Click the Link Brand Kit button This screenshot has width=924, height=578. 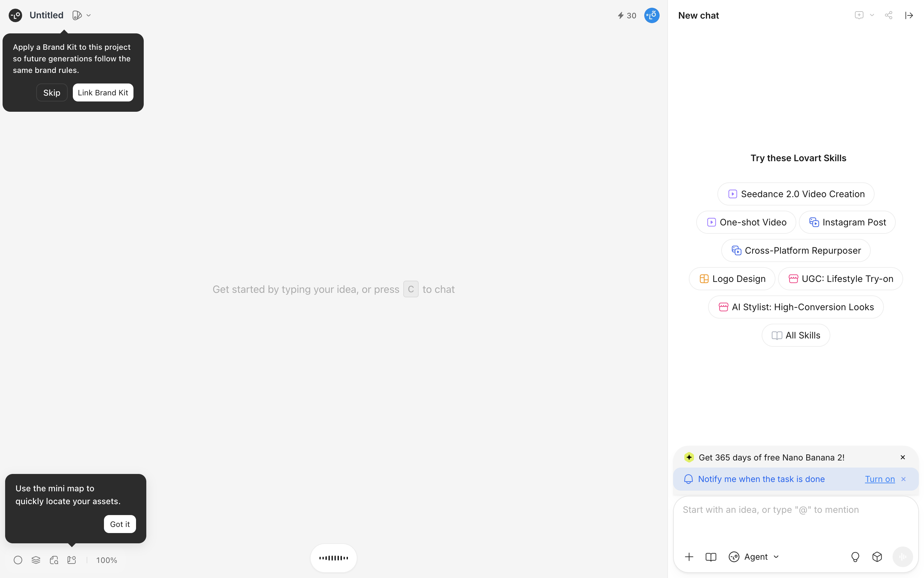[x=103, y=92]
